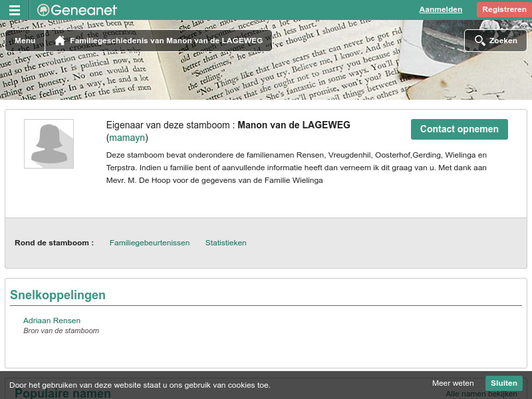Open the Aanmelden login link
Image resolution: width=532 pixels, height=399 pixels.
click(440, 9)
